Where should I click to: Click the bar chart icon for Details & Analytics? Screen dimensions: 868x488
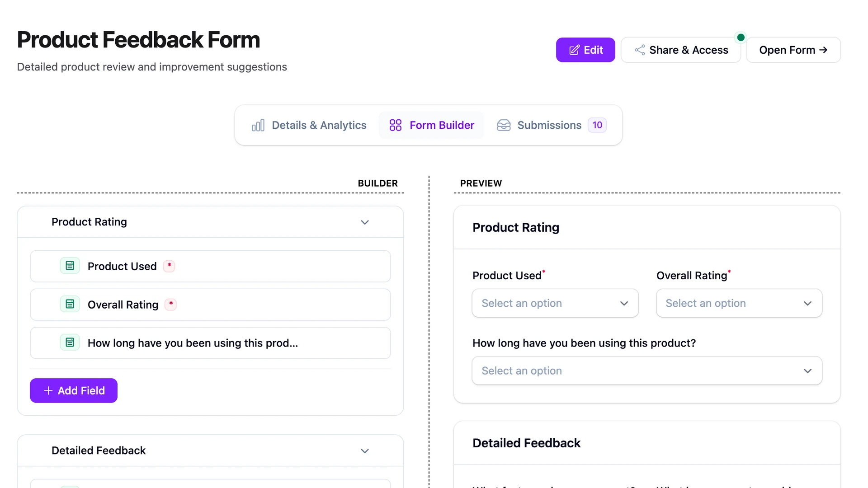[258, 125]
